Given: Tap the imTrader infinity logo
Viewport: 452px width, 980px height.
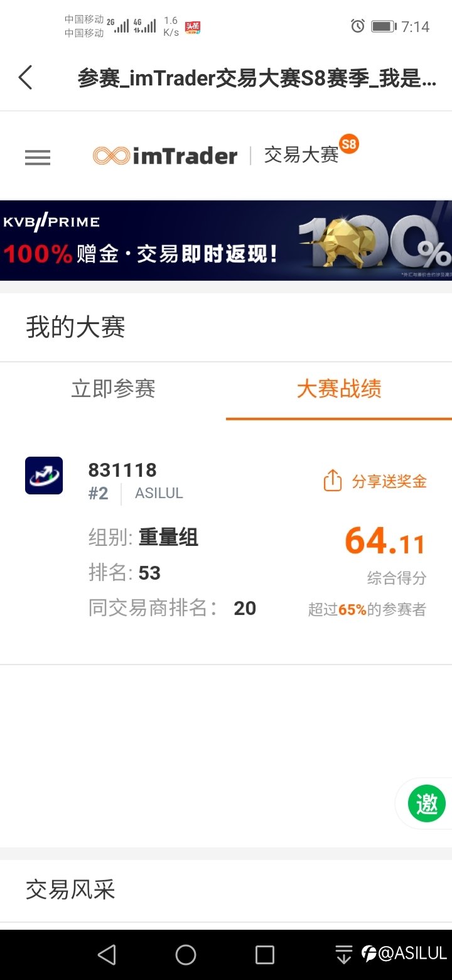Looking at the screenshot, I should tap(112, 156).
